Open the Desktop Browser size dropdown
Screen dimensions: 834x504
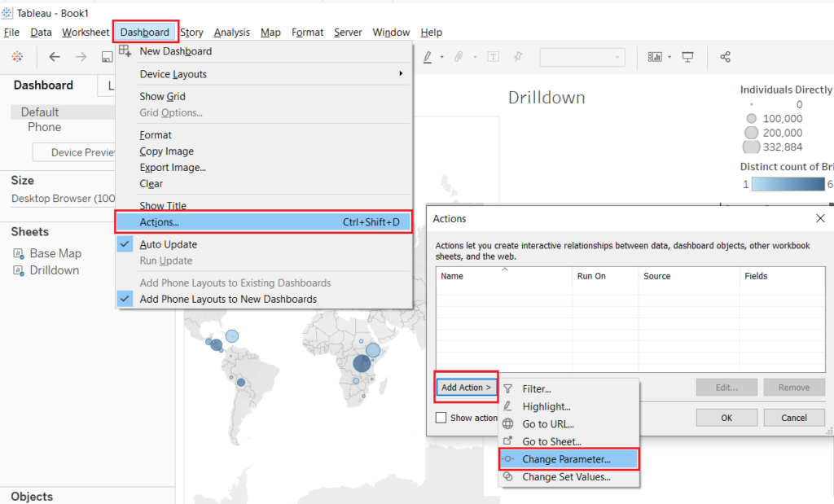point(63,199)
